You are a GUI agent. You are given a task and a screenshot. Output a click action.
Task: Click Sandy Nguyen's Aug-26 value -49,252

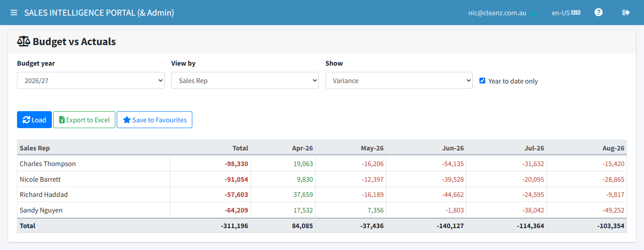click(614, 210)
